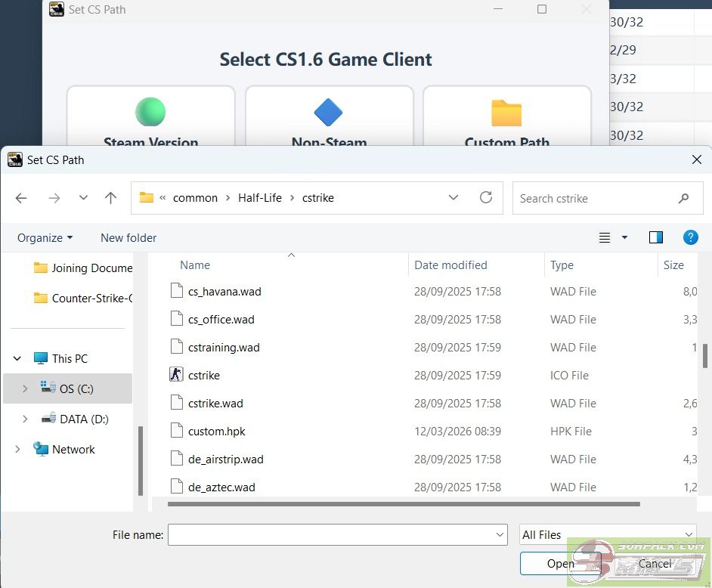Select the cstrike ICO file icon
Image resolution: width=712 pixels, height=588 pixels.
tap(177, 376)
